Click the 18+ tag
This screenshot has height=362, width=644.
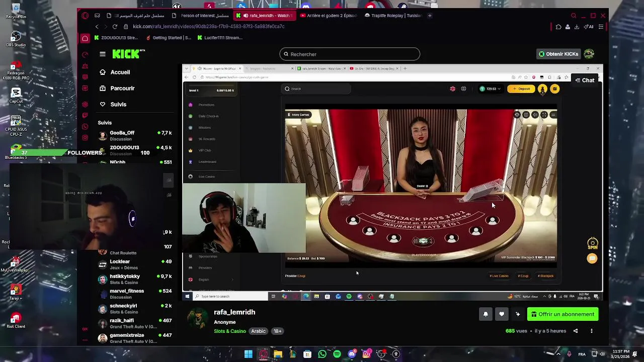(277, 331)
